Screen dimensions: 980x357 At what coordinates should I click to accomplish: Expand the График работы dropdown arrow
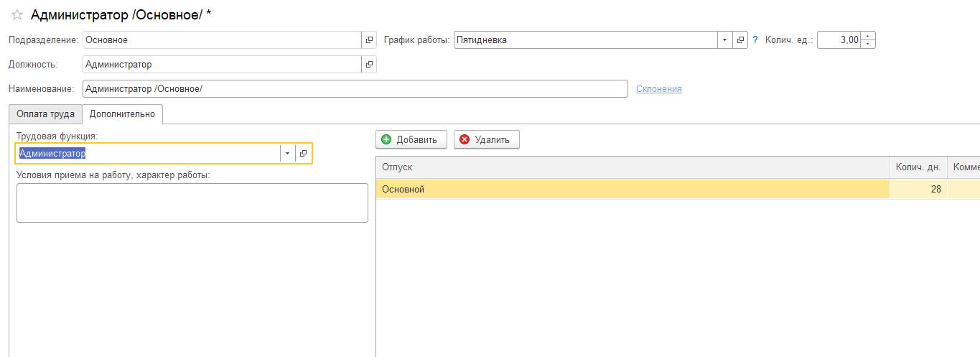[x=725, y=40]
